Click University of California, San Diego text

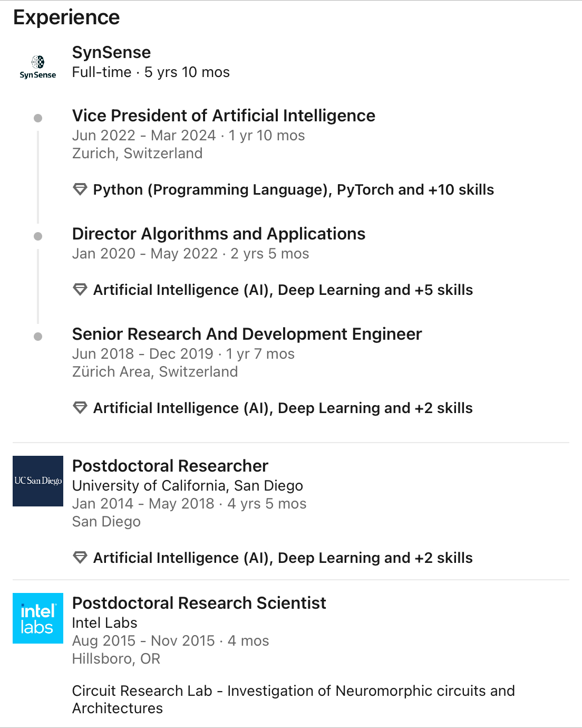pyautogui.click(x=188, y=486)
